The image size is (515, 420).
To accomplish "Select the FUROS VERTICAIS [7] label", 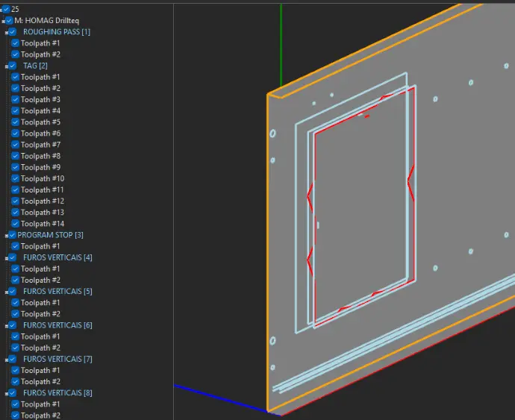I will (57, 360).
